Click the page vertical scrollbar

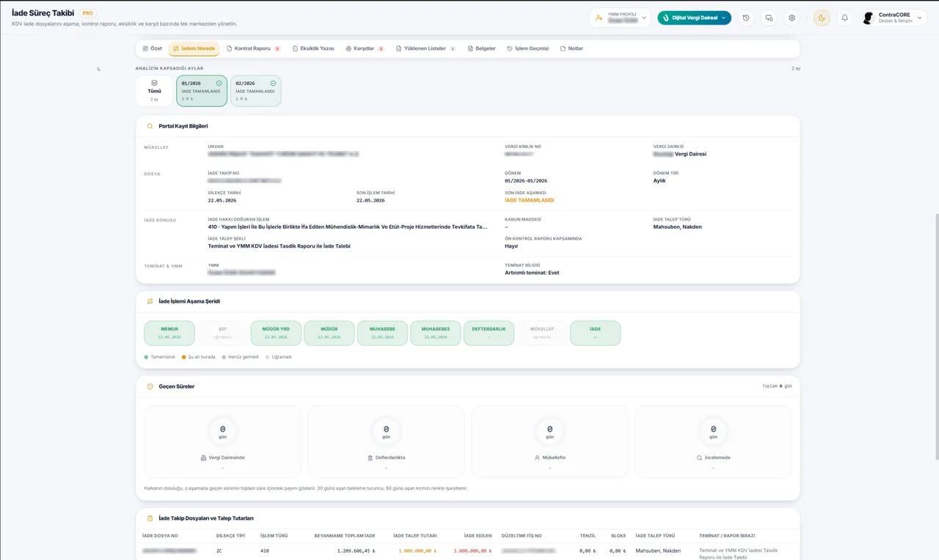936,337
